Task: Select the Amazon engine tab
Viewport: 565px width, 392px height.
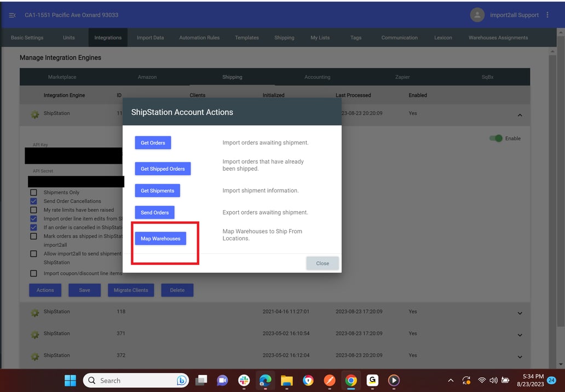Action: [147, 77]
